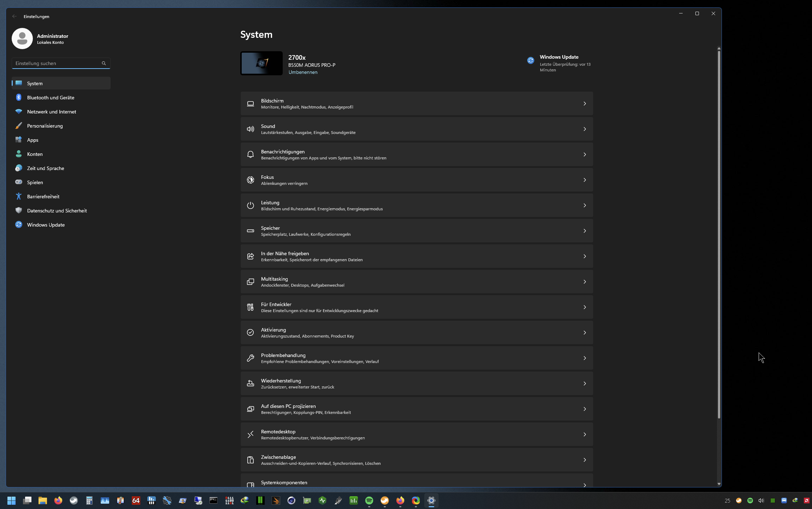Click the Bildschirm monitor icon
This screenshot has height=509, width=812.
pos(251,104)
